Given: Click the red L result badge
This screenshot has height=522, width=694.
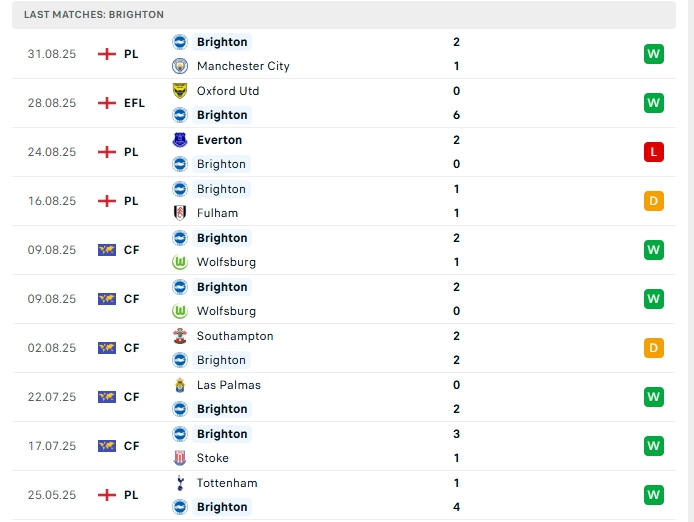Looking at the screenshot, I should 654,152.
